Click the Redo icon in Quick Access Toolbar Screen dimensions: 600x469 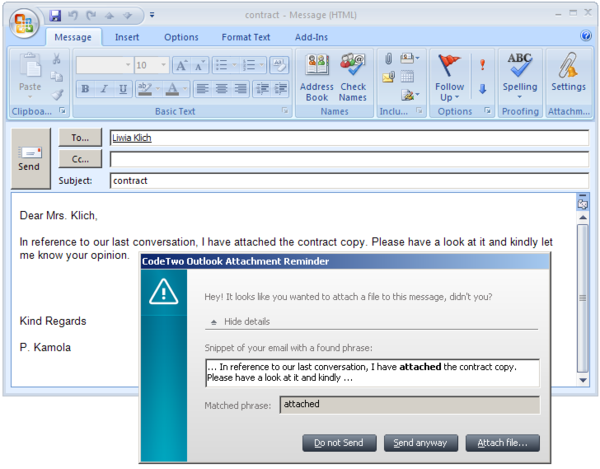[x=91, y=15]
